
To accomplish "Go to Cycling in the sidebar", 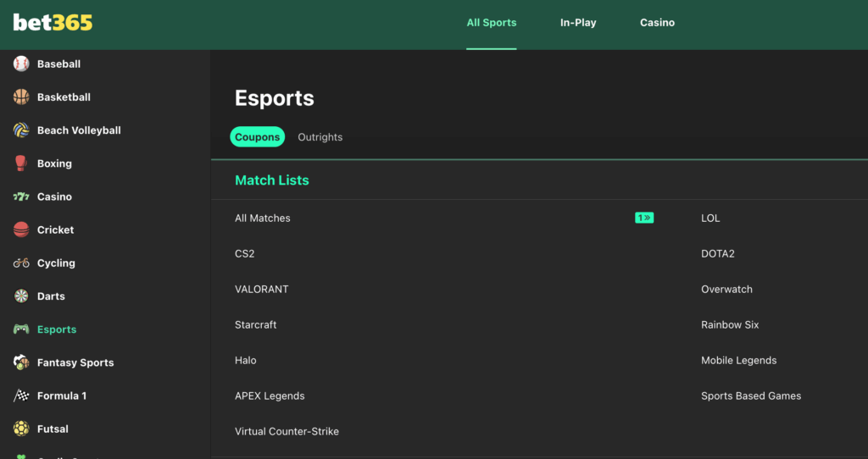I will pos(56,263).
